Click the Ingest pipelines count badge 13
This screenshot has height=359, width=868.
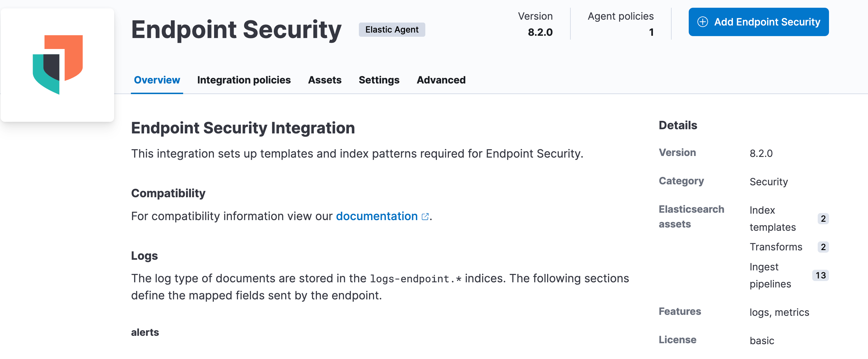pos(821,276)
